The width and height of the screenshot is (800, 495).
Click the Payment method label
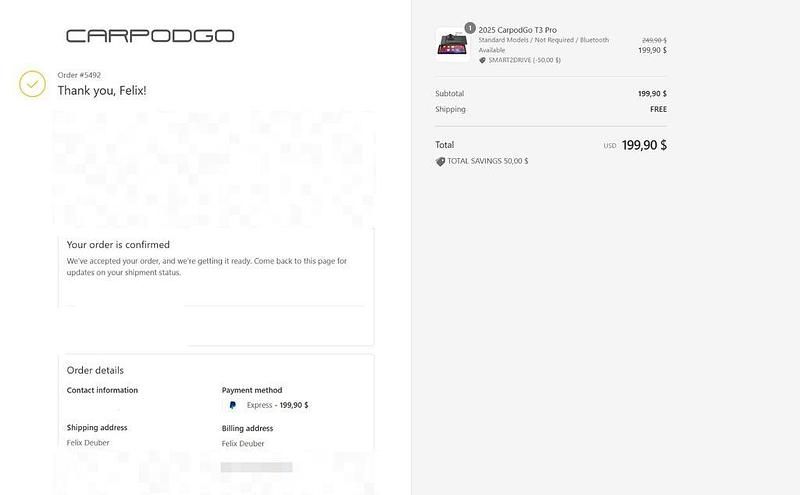[252, 390]
